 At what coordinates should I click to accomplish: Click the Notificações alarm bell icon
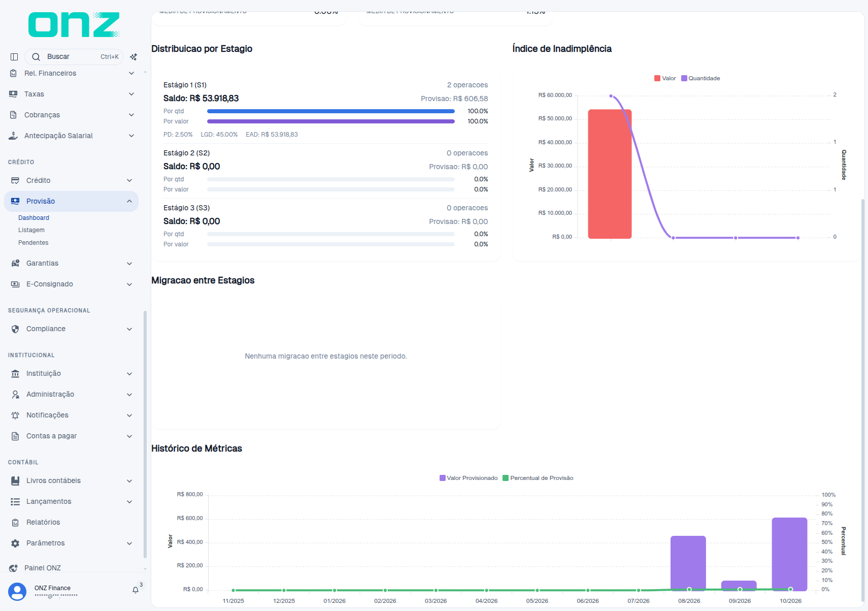click(x=15, y=415)
